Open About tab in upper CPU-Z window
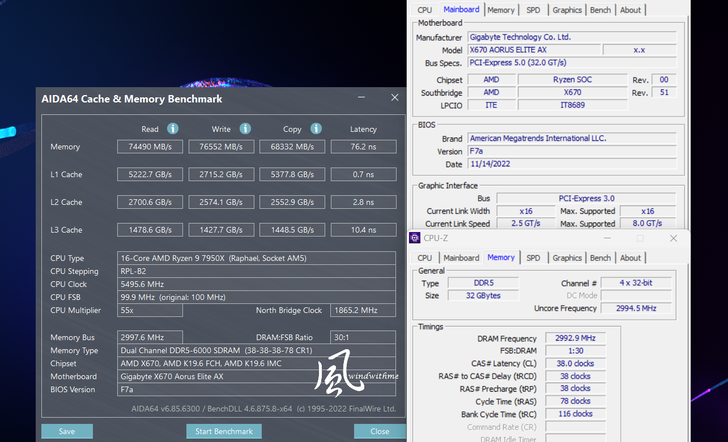 click(630, 10)
